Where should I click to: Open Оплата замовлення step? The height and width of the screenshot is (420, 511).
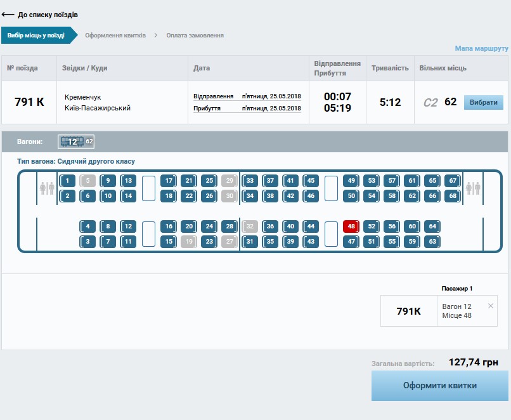coord(195,36)
